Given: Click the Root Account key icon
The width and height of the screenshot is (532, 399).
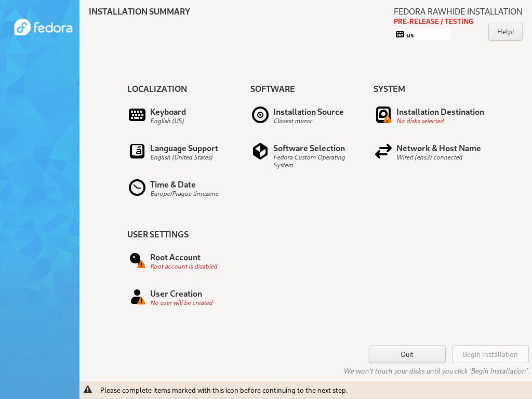Looking at the screenshot, I should pyautogui.click(x=137, y=261).
